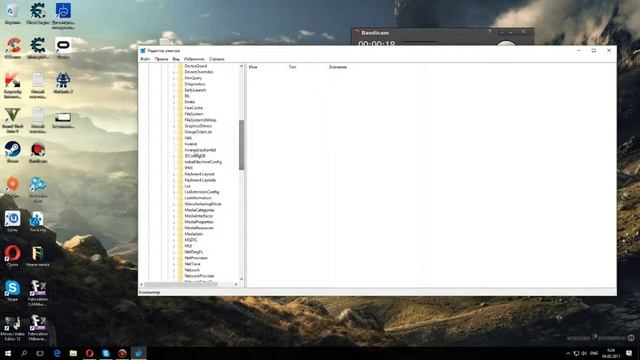
Task: Expand the Lsa registry key
Action: coord(174,186)
